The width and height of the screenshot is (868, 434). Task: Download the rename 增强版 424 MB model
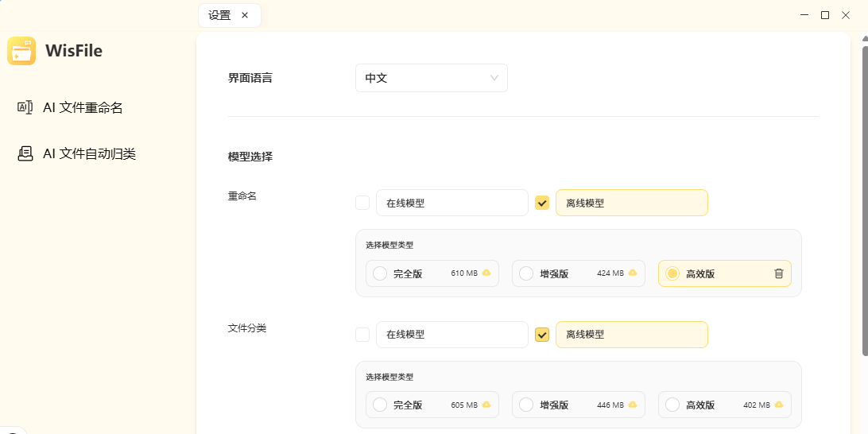coord(633,273)
